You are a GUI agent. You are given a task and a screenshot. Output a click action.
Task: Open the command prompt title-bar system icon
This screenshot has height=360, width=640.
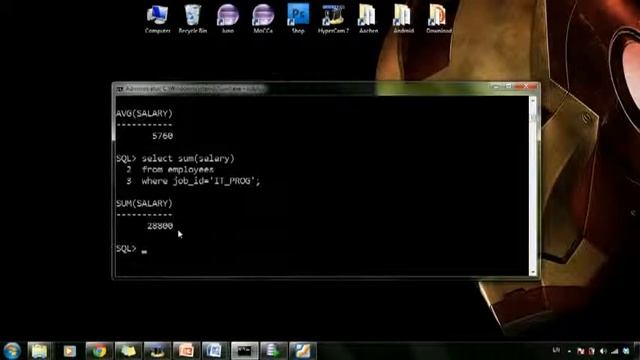pos(120,89)
